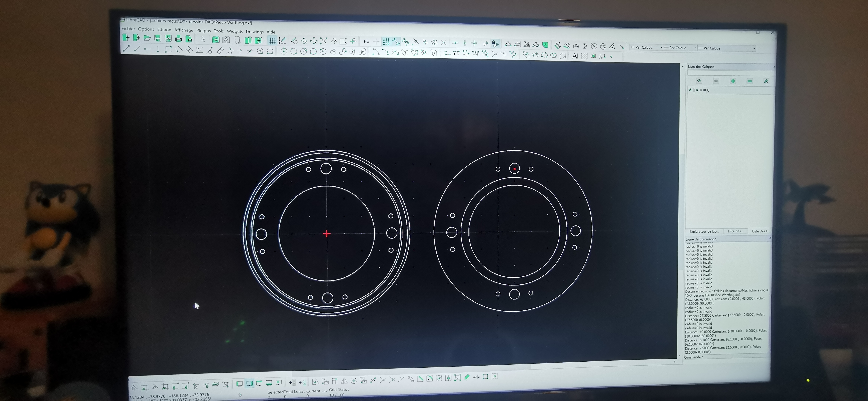
Task: Click the Ex exclusive snap button
Action: click(x=366, y=41)
